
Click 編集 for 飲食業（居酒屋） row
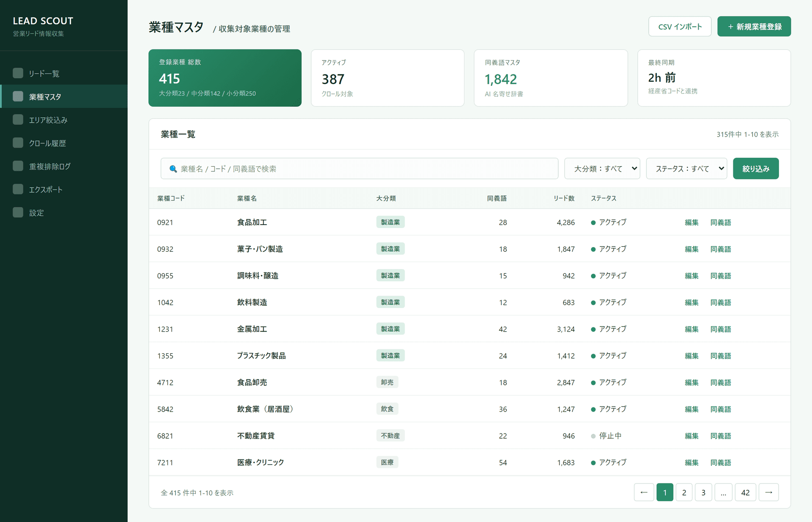coord(691,409)
